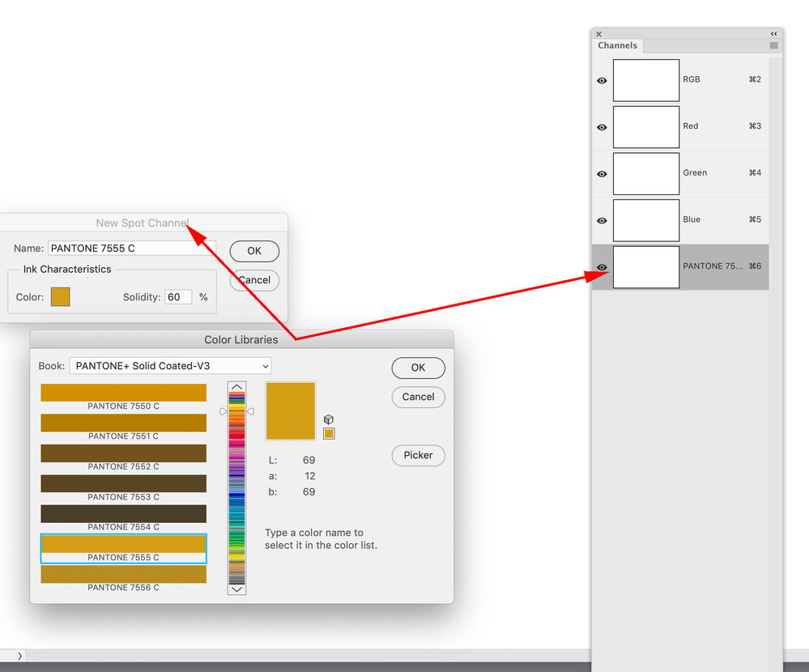Select the RGB channel thumbnail
Image resolution: width=809 pixels, height=672 pixels.
(646, 80)
